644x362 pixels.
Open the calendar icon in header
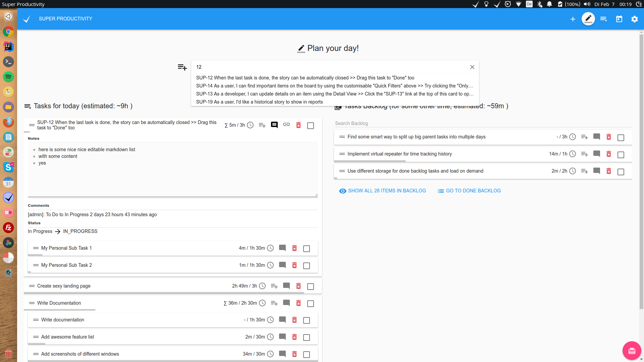point(619,19)
